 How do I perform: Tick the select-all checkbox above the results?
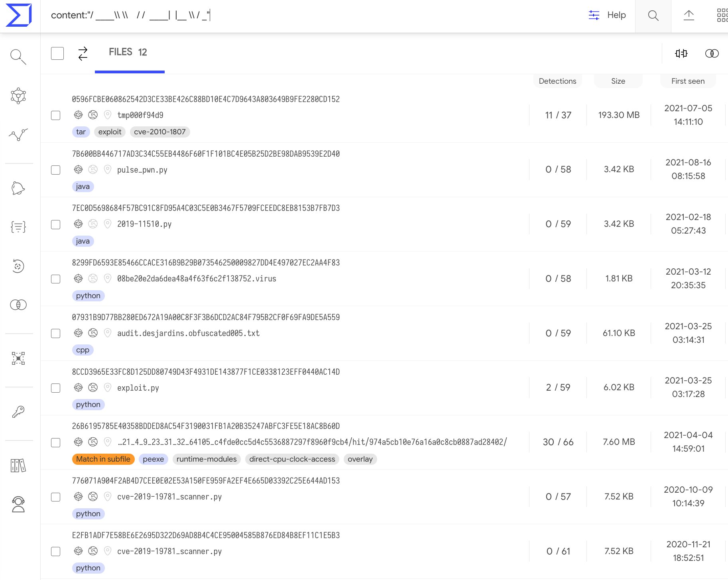[57, 53]
